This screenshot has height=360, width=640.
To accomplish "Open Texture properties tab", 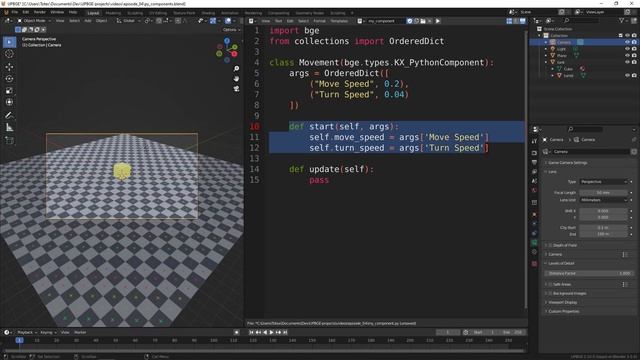I will coord(534,264).
